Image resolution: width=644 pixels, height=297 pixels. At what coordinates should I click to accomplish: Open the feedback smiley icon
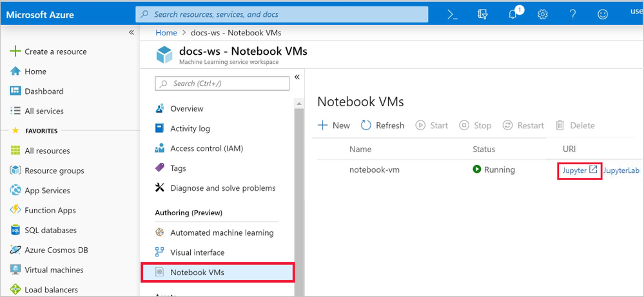point(603,14)
